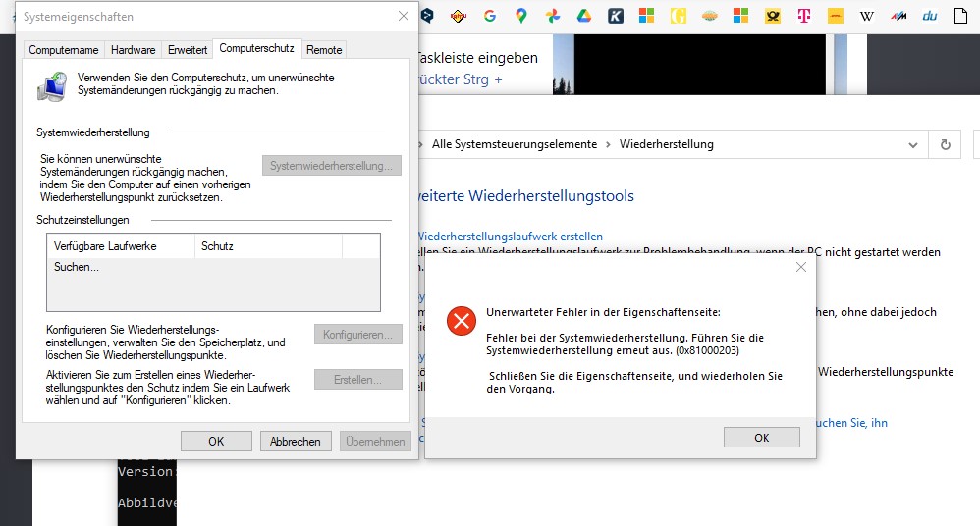Open the Microsoft bookmark beside the Deutsche Post icon
Screen dimensions: 980x526
[740, 16]
